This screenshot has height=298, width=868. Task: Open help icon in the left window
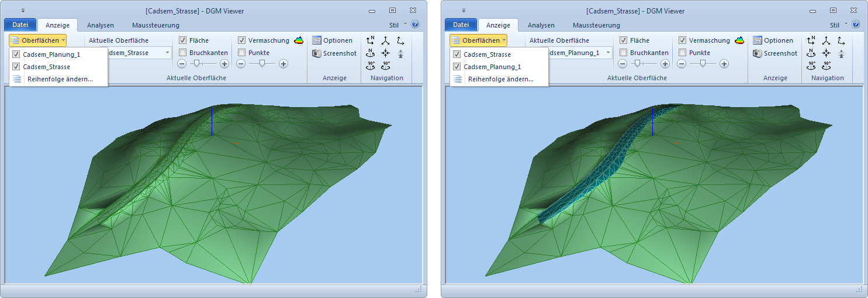click(415, 25)
